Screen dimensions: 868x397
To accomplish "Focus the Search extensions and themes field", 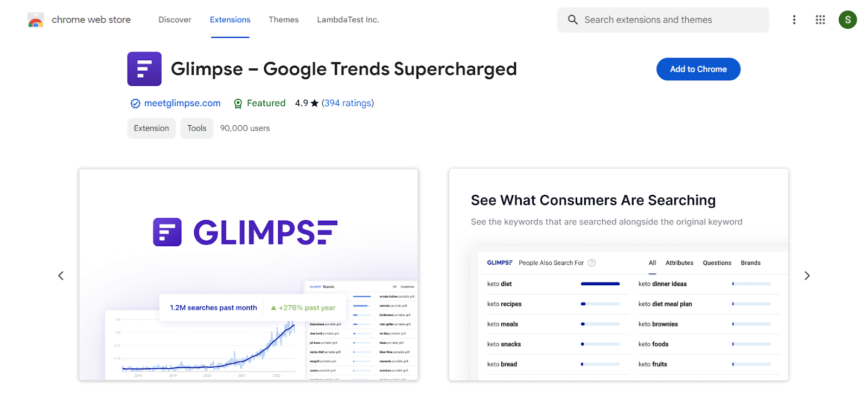I will (662, 20).
